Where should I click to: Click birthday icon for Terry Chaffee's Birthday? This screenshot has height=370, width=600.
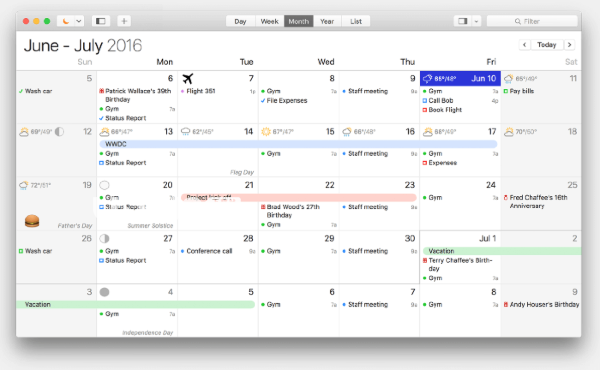[425, 261]
